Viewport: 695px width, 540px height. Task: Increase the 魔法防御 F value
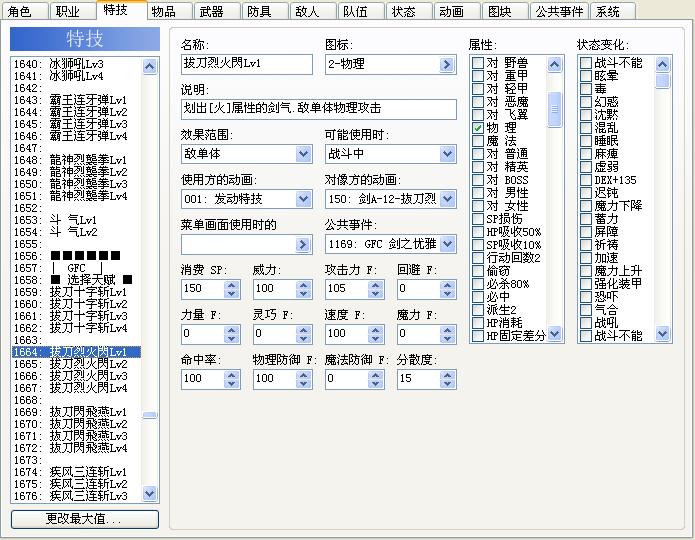pyautogui.click(x=375, y=375)
